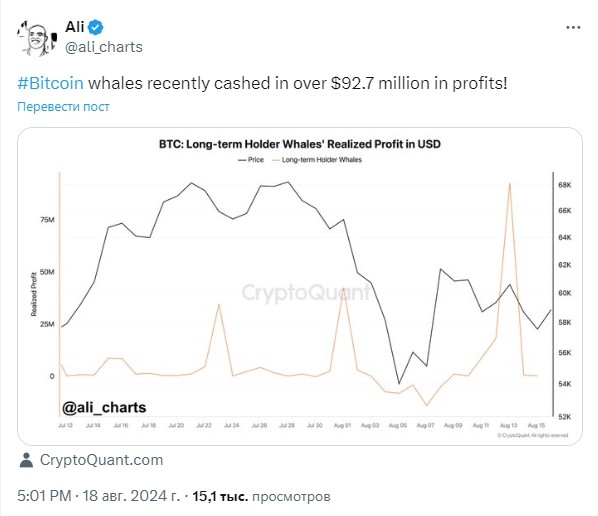Click the Aug 13 axis label

tap(508, 425)
